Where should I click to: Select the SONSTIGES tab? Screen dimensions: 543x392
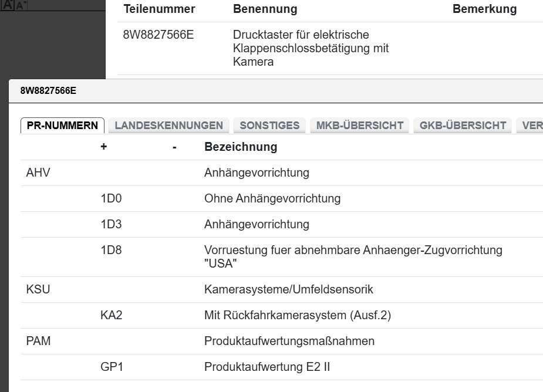pyautogui.click(x=269, y=125)
